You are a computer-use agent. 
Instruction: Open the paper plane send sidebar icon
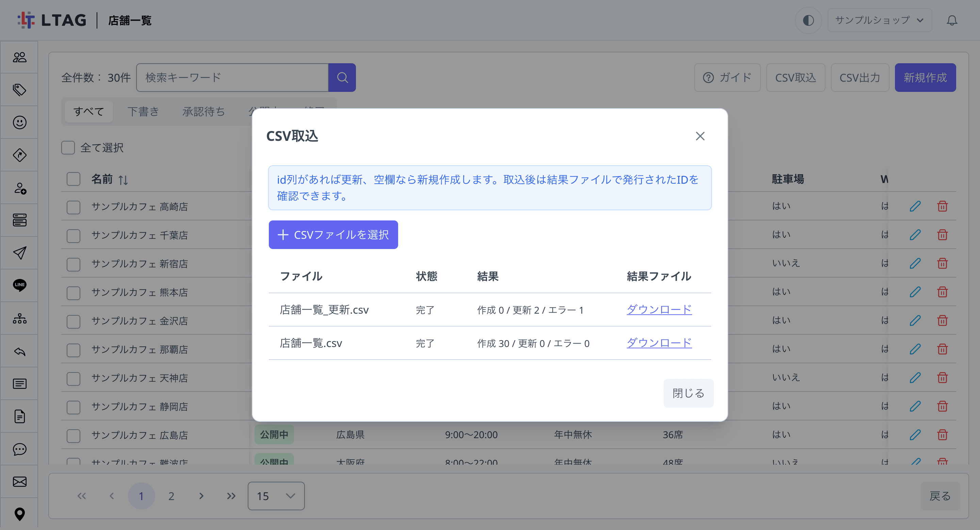pos(19,253)
